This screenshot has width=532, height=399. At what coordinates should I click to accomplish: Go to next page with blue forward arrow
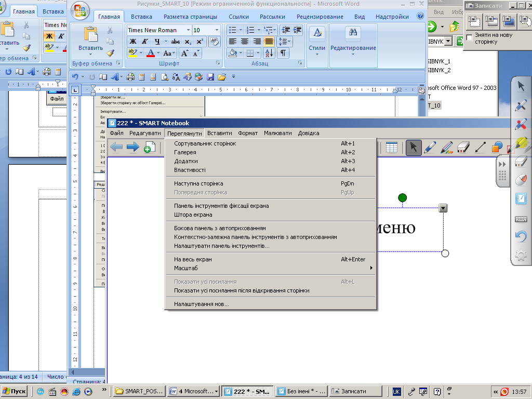[132, 147]
